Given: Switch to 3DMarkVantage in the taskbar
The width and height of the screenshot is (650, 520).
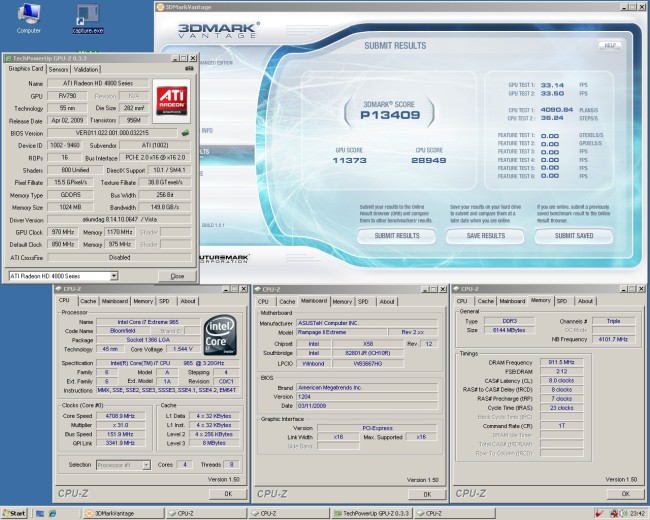Looking at the screenshot, I should (123, 513).
